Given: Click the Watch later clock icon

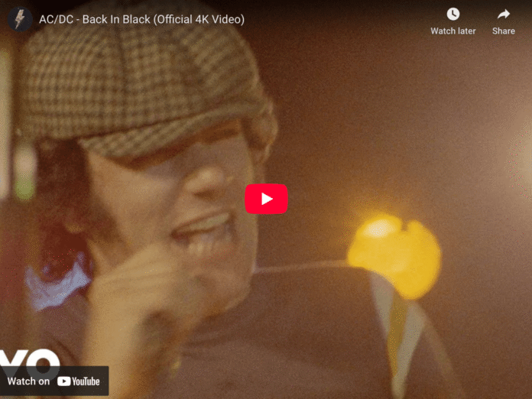Looking at the screenshot, I should [453, 15].
